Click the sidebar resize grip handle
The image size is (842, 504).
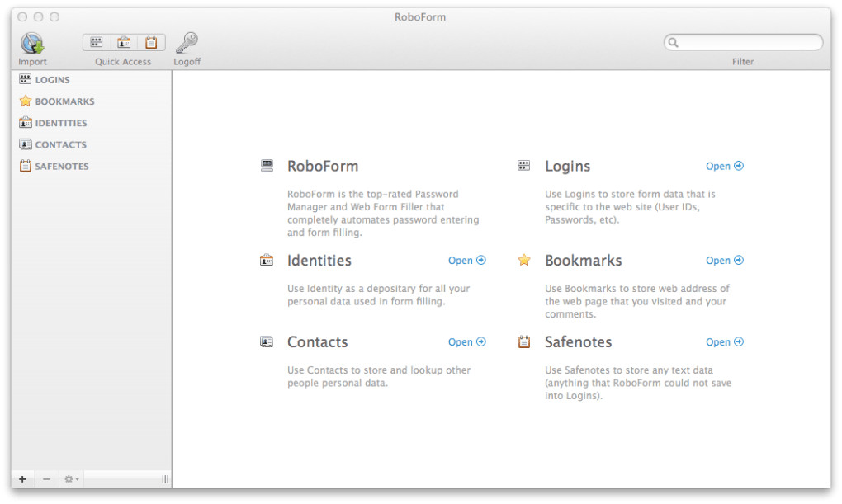click(165, 478)
